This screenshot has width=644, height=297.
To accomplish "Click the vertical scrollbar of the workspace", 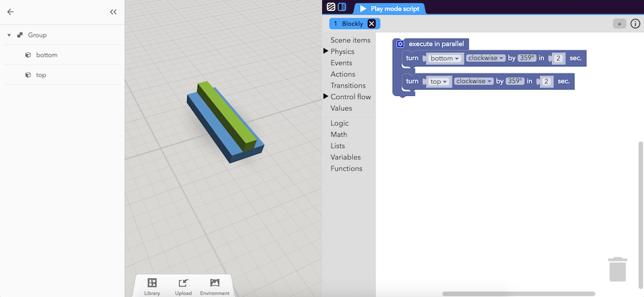I will click(641, 215).
